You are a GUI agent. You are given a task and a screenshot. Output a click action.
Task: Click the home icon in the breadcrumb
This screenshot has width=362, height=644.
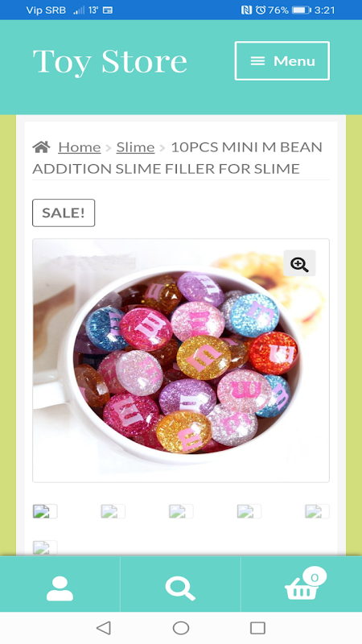(x=42, y=147)
